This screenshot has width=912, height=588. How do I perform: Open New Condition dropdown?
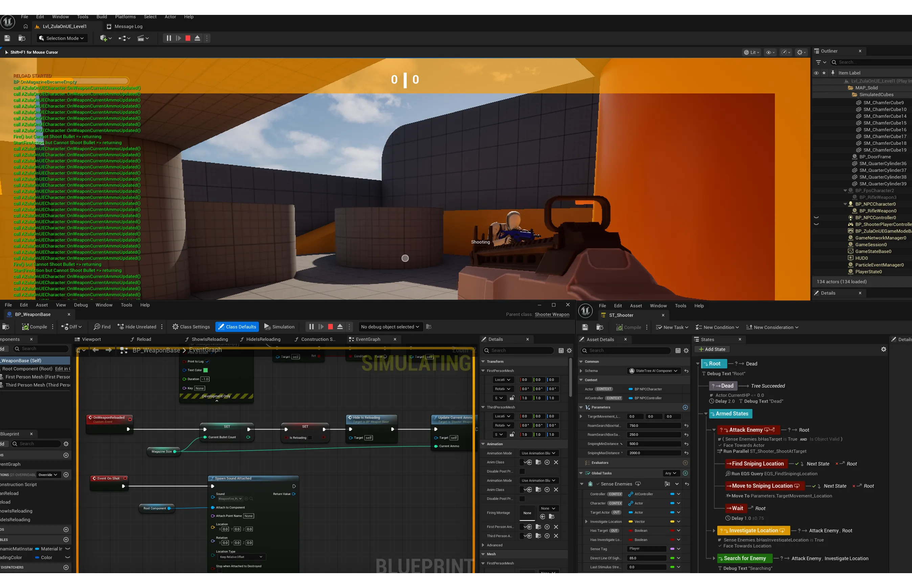pyautogui.click(x=717, y=327)
